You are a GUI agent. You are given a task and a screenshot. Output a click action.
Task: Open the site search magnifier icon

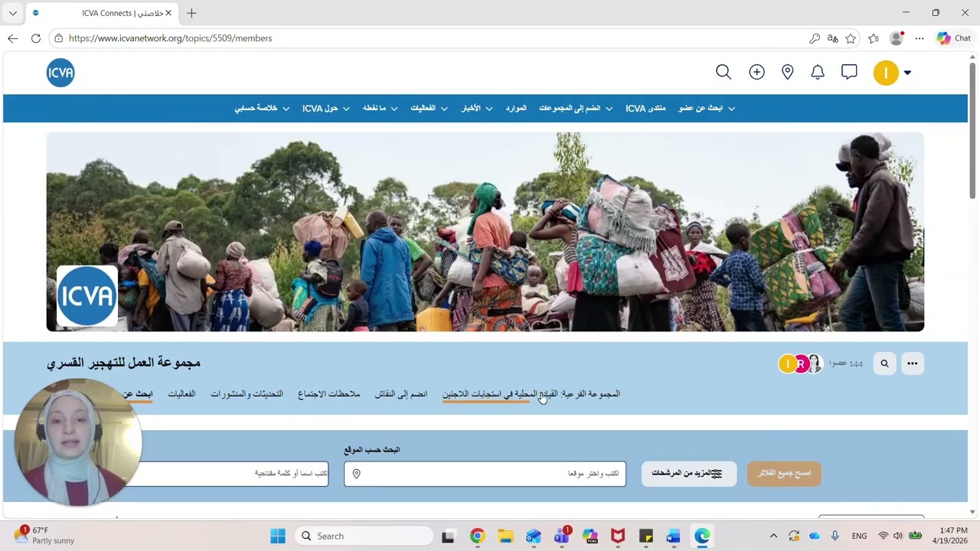[x=724, y=72]
